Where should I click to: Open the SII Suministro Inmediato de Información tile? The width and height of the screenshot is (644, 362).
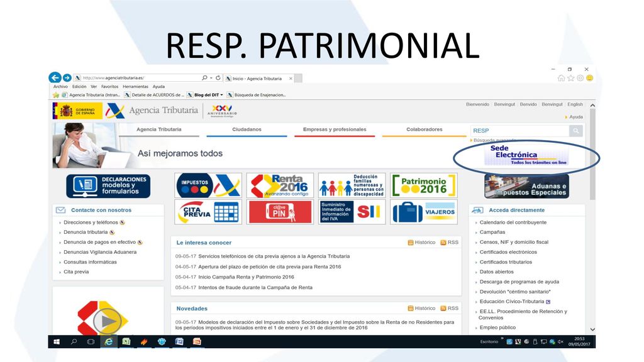click(x=352, y=212)
